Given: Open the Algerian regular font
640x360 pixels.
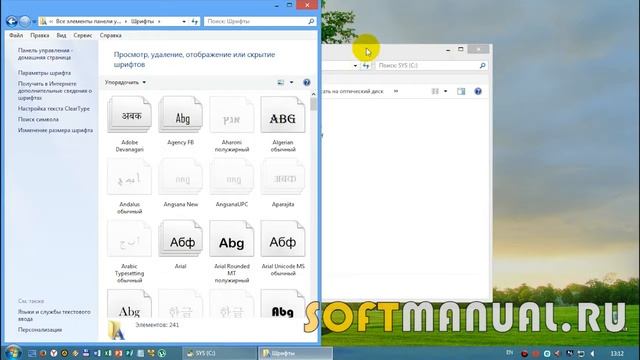Looking at the screenshot, I should pos(283,115).
